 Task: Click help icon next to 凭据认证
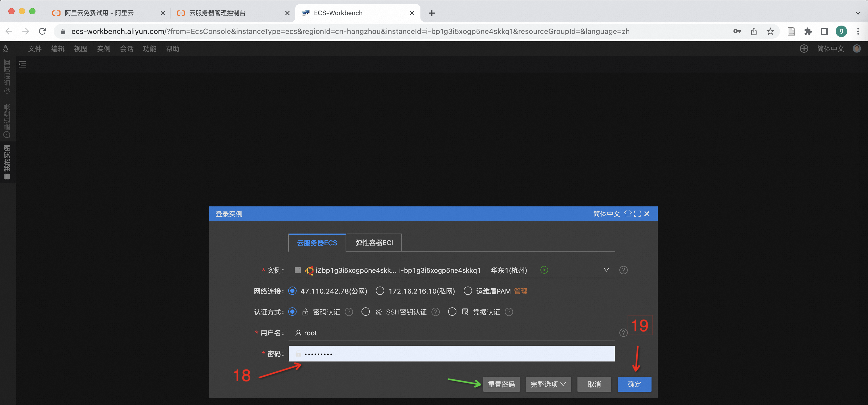pyautogui.click(x=509, y=312)
